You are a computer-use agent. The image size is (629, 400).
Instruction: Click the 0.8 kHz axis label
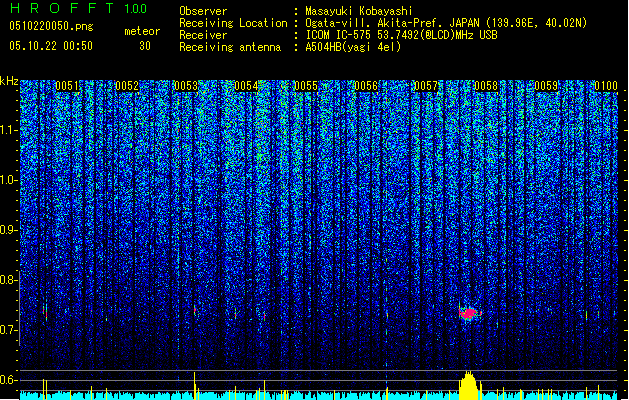click(x=9, y=280)
